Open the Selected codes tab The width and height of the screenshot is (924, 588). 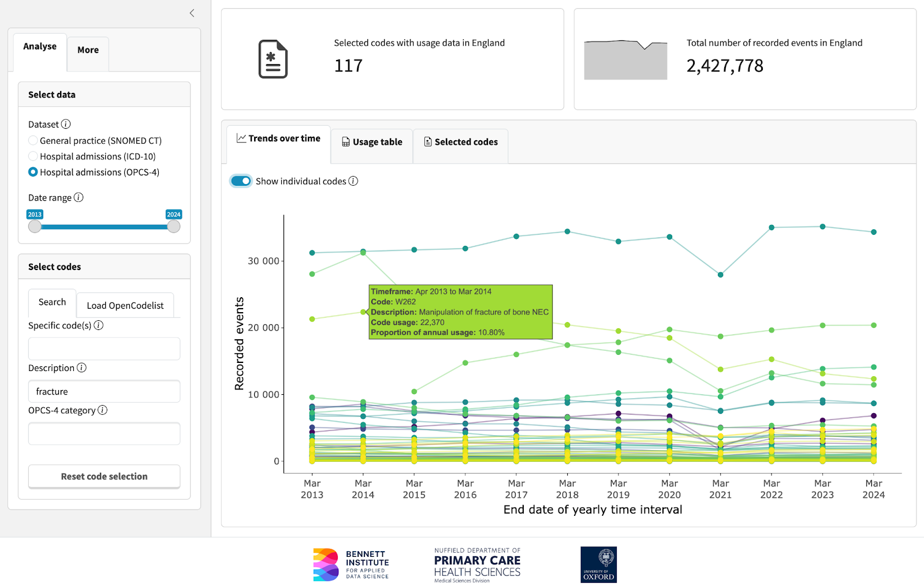(461, 142)
